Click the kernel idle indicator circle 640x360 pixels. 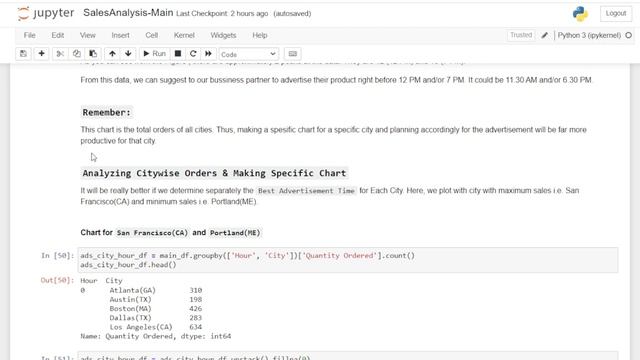coord(629,36)
